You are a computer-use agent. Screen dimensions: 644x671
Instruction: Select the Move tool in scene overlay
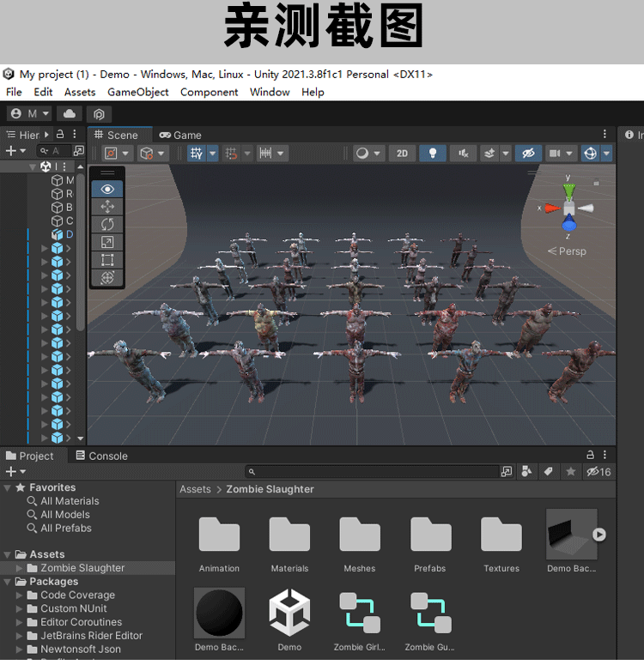(107, 207)
